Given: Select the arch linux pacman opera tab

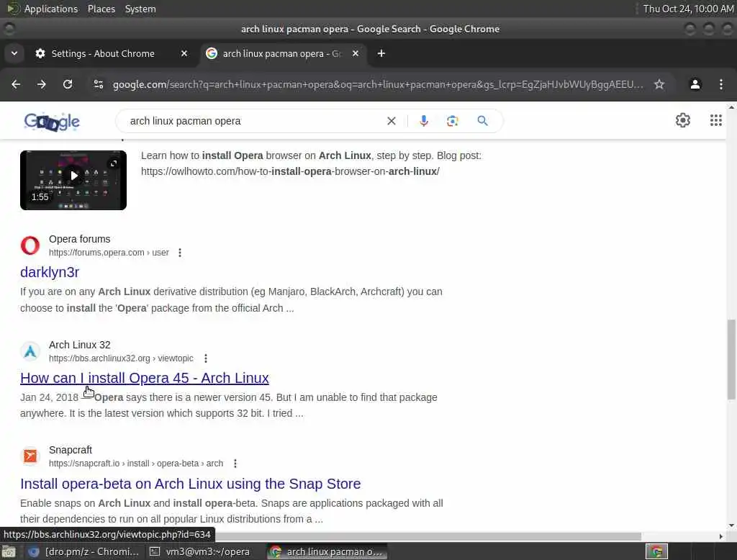Looking at the screenshot, I should pyautogui.click(x=283, y=53).
